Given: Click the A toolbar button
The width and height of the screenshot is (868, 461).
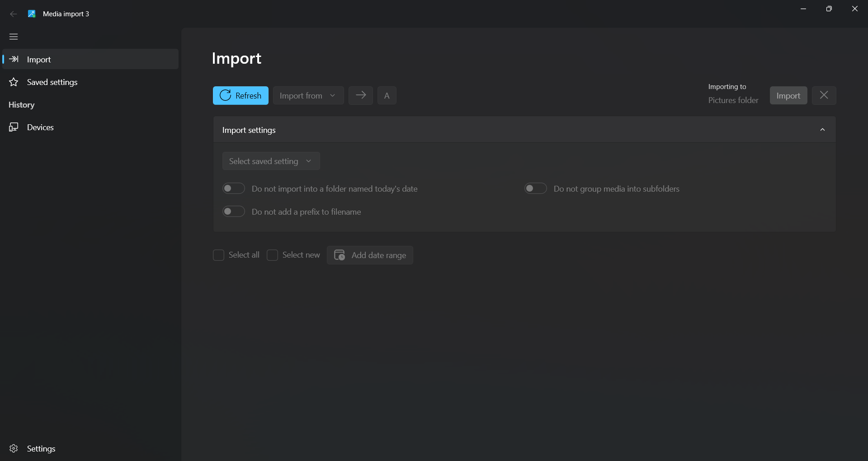Looking at the screenshot, I should tap(387, 95).
